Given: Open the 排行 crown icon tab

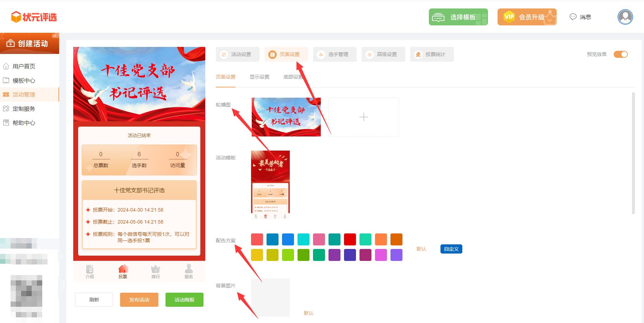Looking at the screenshot, I should tap(156, 270).
